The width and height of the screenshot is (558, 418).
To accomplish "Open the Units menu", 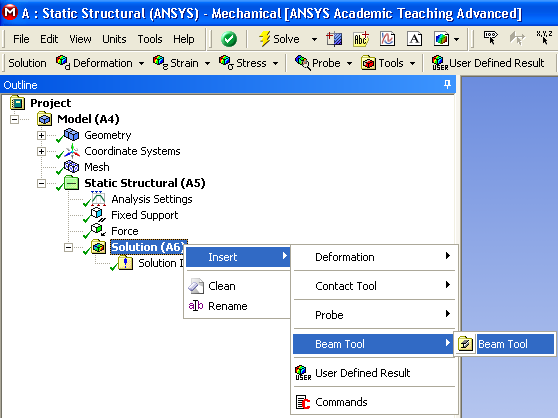I will pyautogui.click(x=114, y=39).
